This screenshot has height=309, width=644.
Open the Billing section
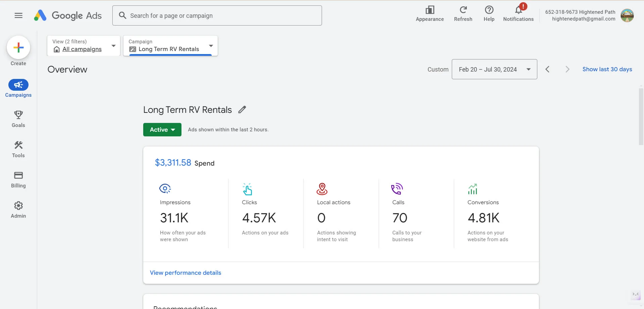(x=18, y=179)
